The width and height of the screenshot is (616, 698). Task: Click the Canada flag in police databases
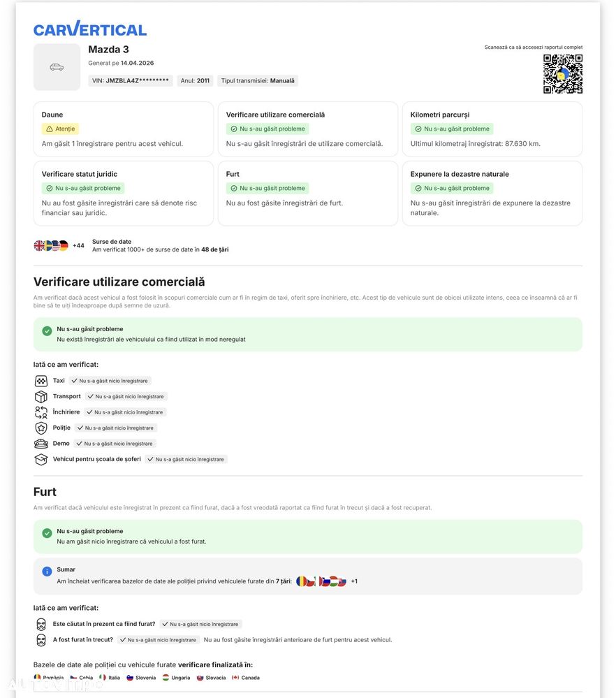(235, 678)
